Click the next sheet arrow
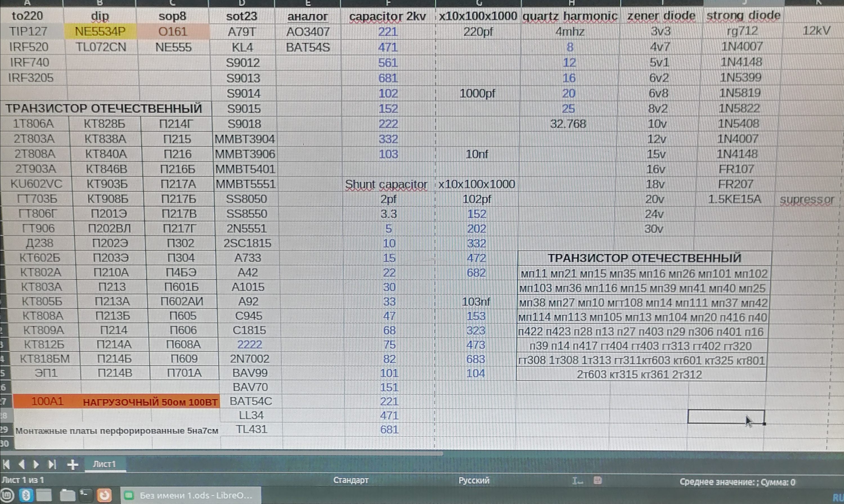 click(36, 464)
